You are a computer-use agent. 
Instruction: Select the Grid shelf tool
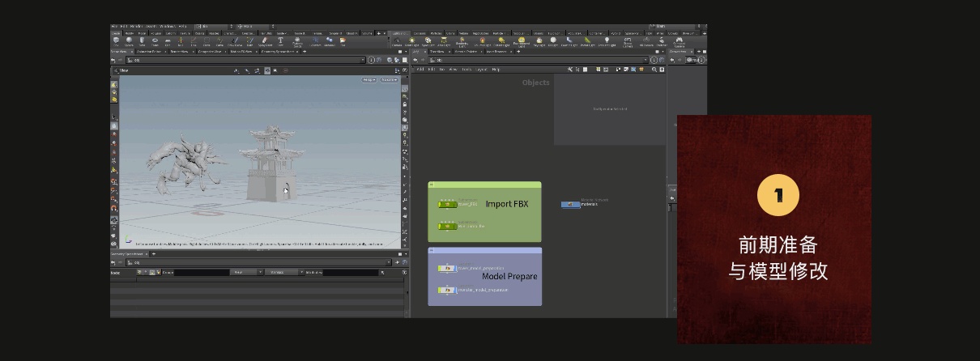(x=168, y=41)
